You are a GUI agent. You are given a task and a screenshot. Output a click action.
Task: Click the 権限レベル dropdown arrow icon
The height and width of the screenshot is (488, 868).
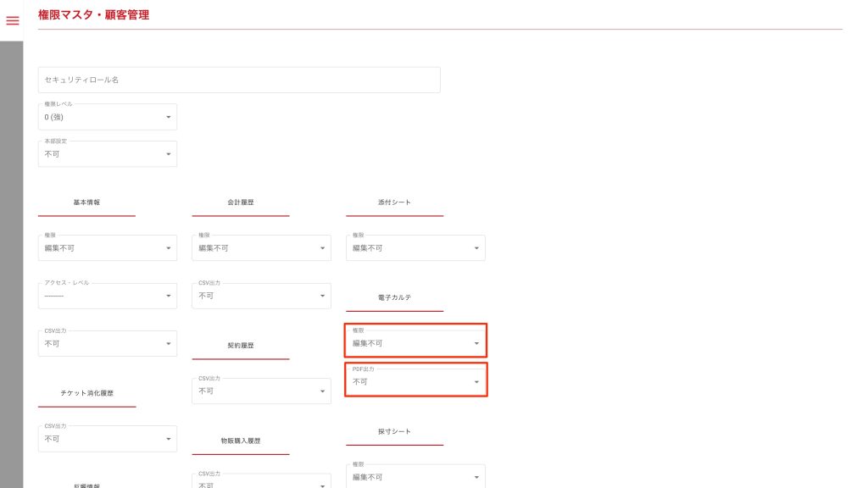168,117
